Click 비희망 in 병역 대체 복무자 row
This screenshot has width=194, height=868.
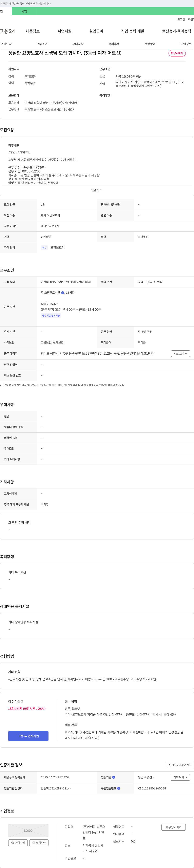[x=45, y=504]
